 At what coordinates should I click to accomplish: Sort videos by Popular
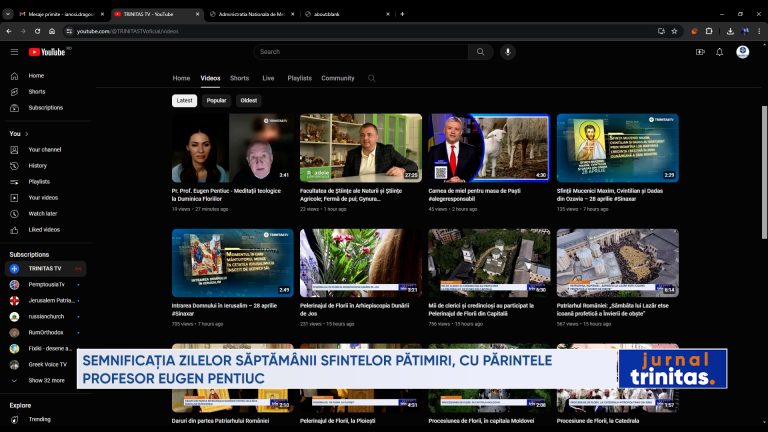216,100
